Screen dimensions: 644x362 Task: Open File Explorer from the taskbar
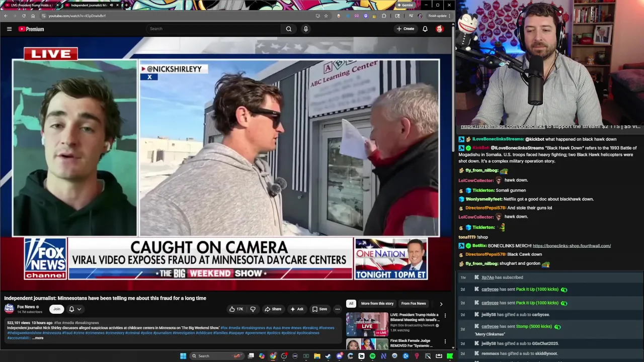317,356
